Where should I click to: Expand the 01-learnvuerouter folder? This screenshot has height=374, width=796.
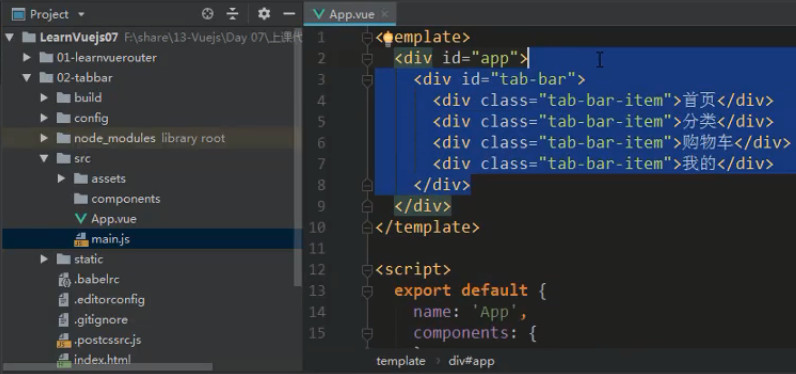(x=27, y=57)
